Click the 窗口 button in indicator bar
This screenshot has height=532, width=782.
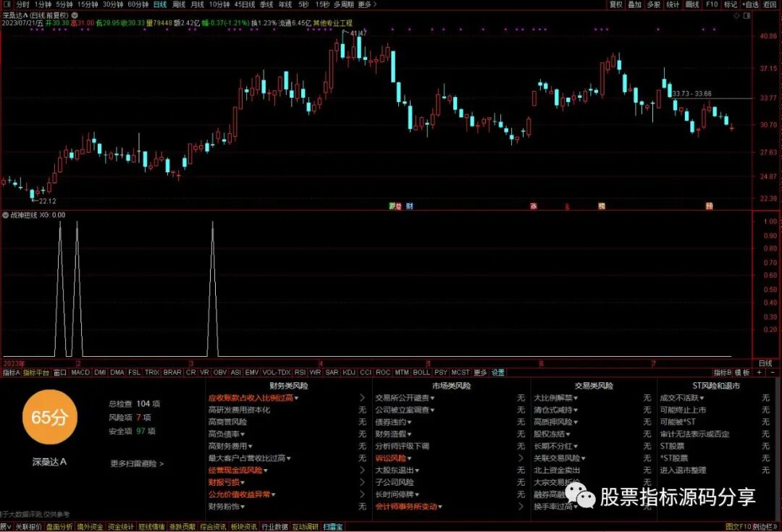click(60, 373)
